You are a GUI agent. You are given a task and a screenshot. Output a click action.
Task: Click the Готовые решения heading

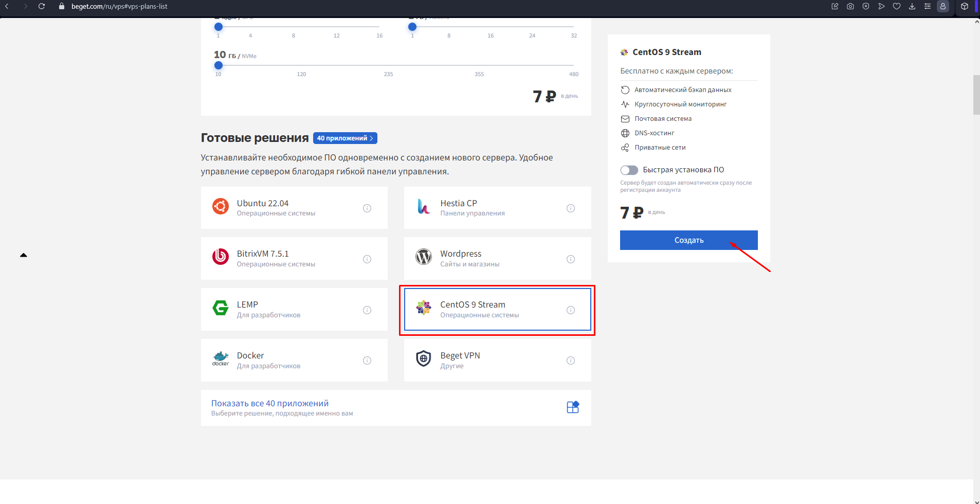(x=255, y=138)
